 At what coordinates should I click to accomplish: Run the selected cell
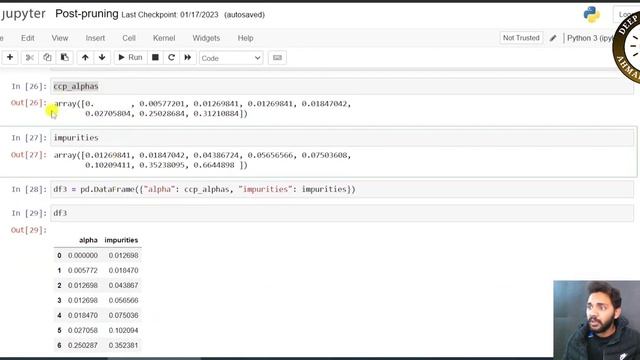click(130, 58)
